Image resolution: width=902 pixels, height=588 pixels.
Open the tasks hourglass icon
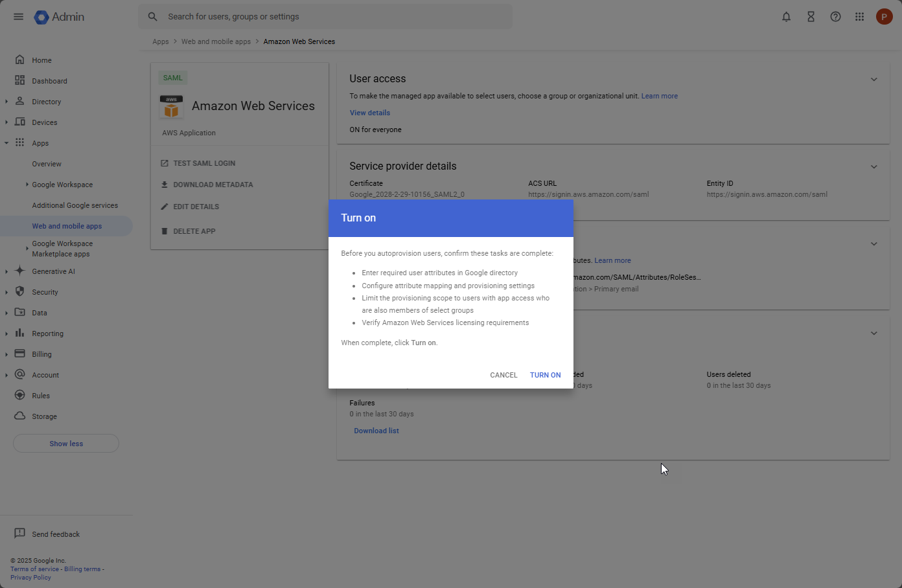pyautogui.click(x=811, y=17)
